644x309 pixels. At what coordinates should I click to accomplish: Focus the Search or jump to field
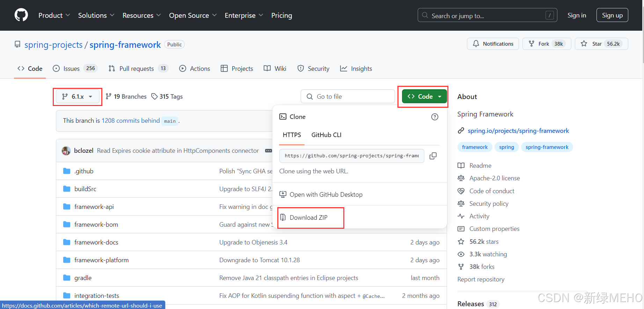[487, 15]
